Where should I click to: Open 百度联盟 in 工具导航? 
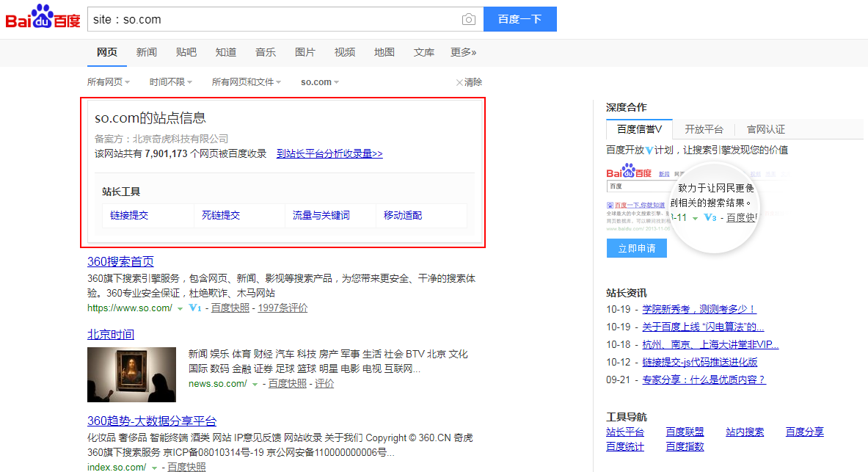685,432
